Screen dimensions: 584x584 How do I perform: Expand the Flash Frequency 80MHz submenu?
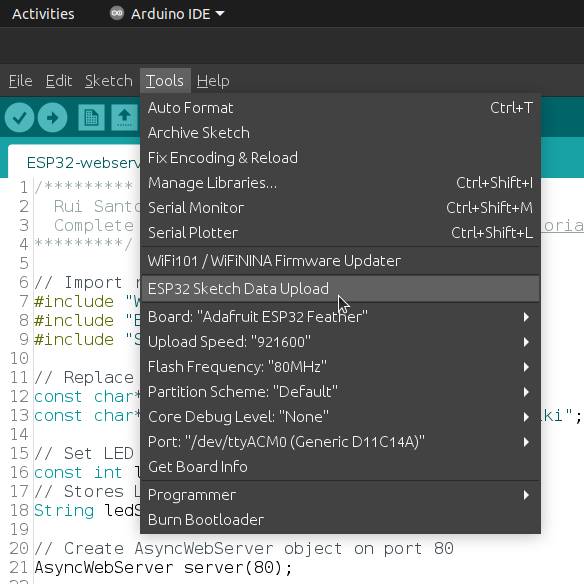(x=340, y=367)
